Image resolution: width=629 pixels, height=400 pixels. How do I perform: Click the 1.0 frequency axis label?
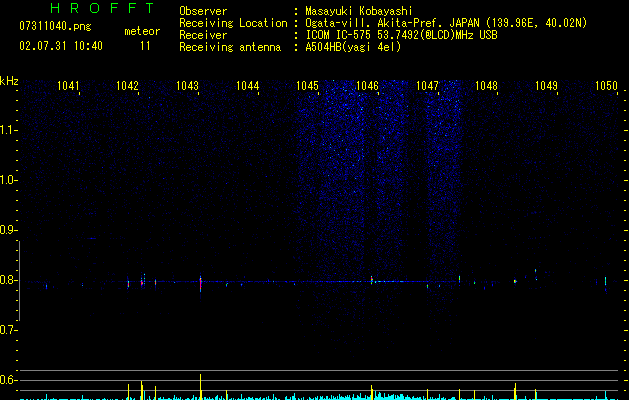8,180
